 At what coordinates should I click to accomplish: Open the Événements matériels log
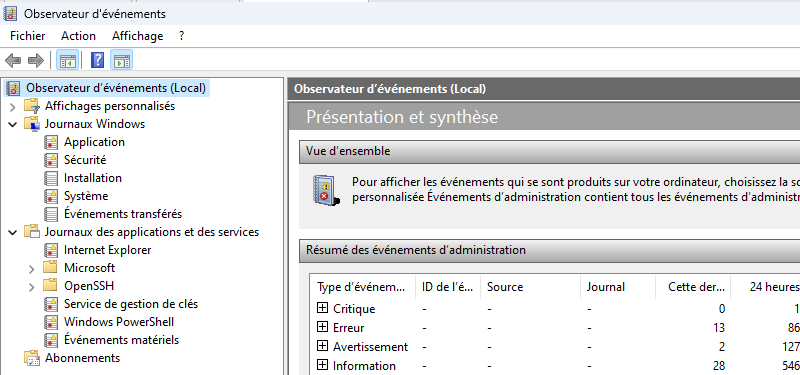click(x=121, y=340)
